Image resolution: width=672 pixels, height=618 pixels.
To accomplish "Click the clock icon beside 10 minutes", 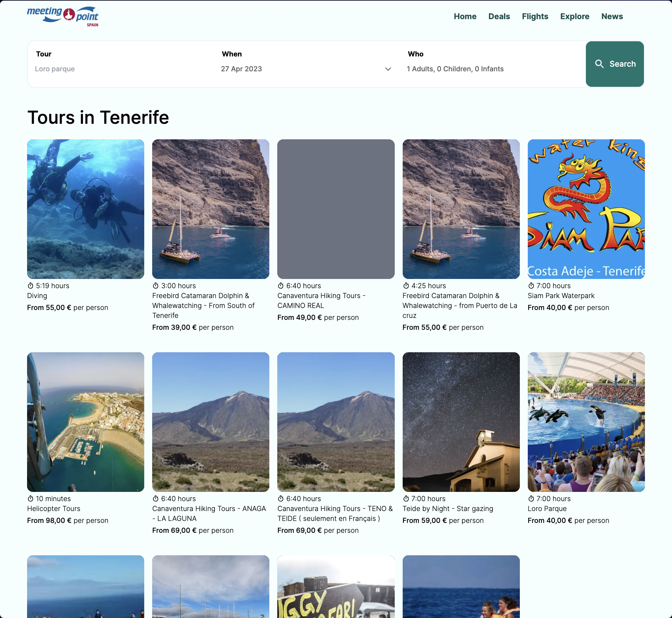I will (x=30, y=498).
